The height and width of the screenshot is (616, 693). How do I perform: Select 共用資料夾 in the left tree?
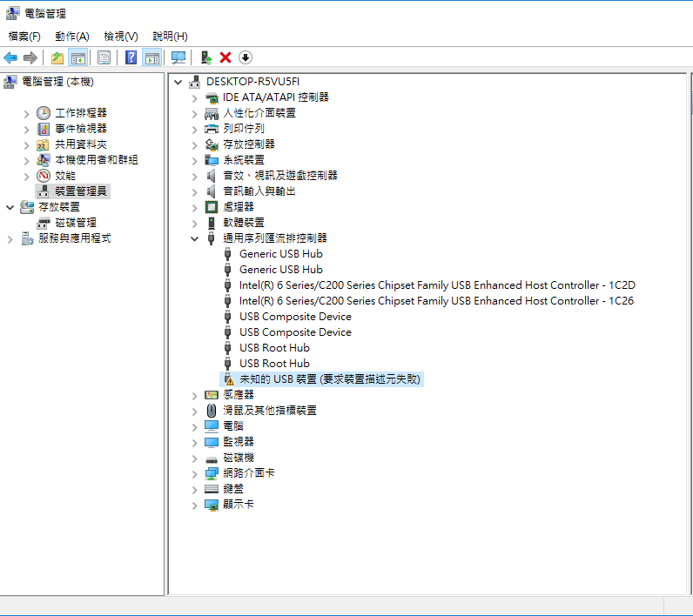(81, 144)
